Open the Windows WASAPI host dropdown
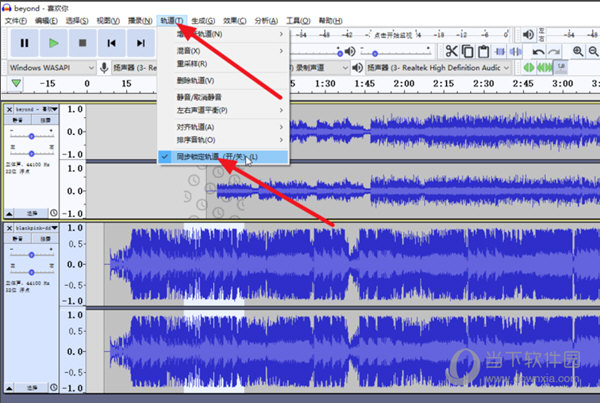The height and width of the screenshot is (403, 600). [x=52, y=68]
